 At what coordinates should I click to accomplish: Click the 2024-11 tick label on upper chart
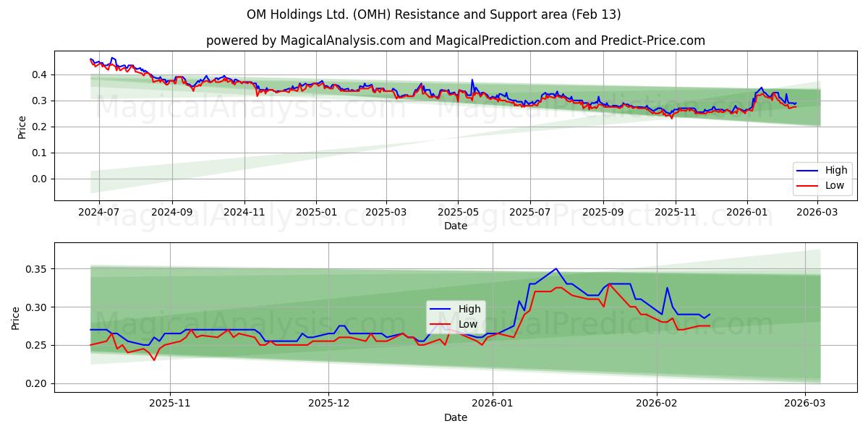244,213
